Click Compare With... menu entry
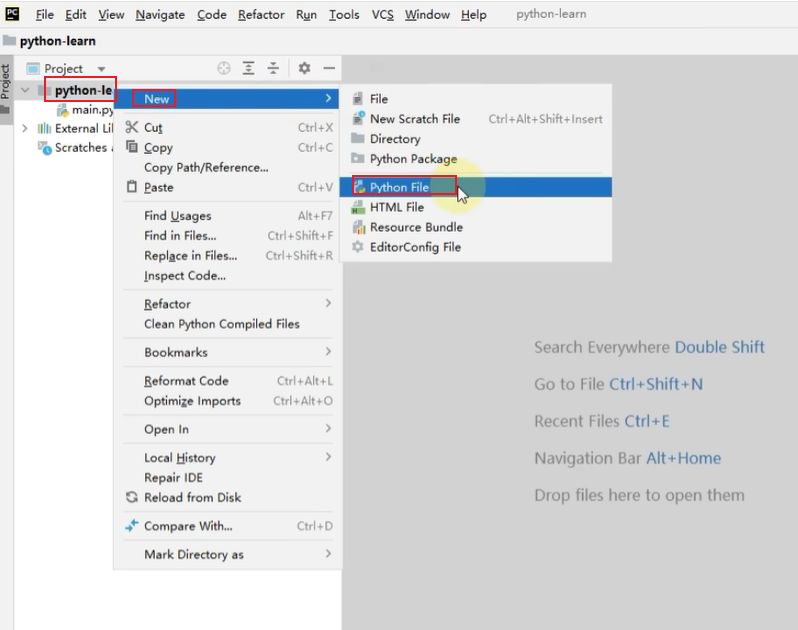Screen dimensions: 798x630 click(x=187, y=526)
